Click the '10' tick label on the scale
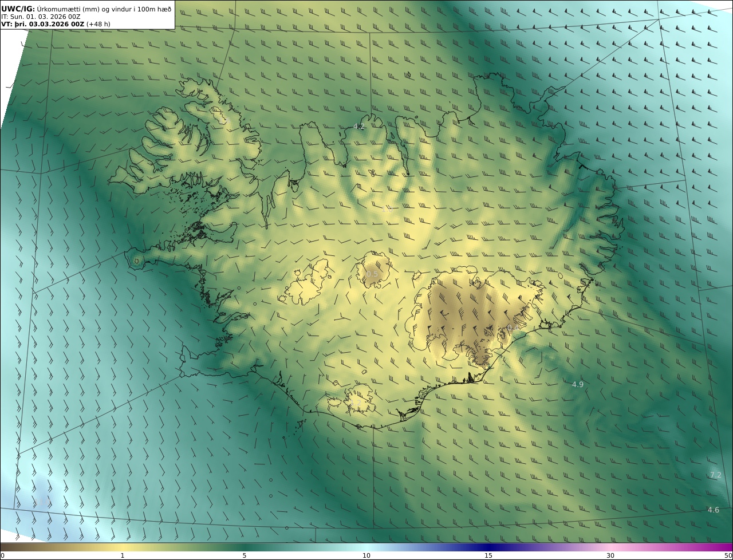Viewport: 733px width, 560px height. click(366, 555)
